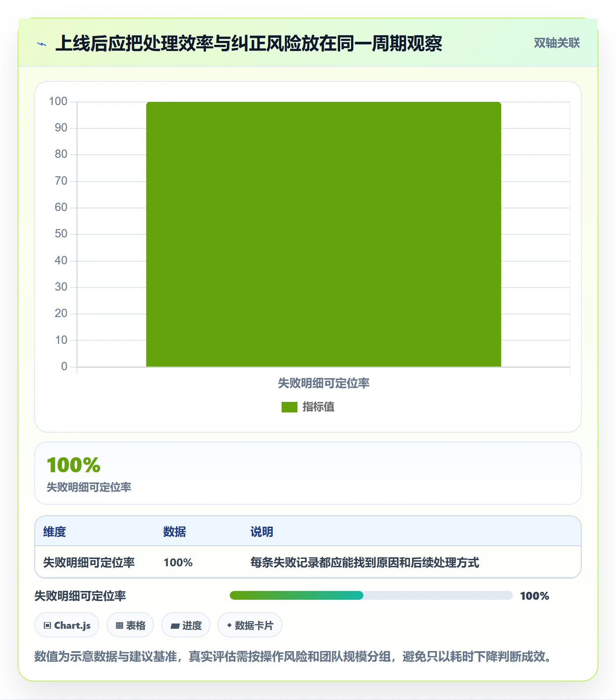Click the grid icon in the 表格 chip
Image resolution: width=616 pixels, height=700 pixels.
tap(119, 626)
